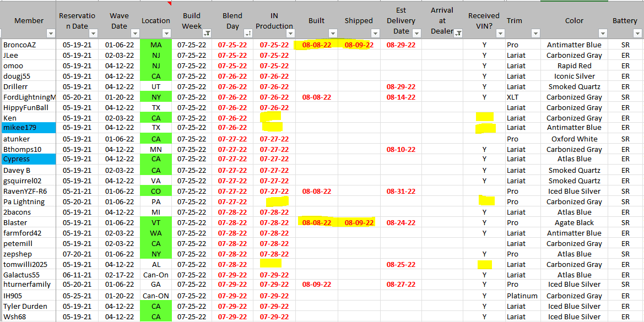
Task: Click the Shipped column filter arrow
Action: 375,34
